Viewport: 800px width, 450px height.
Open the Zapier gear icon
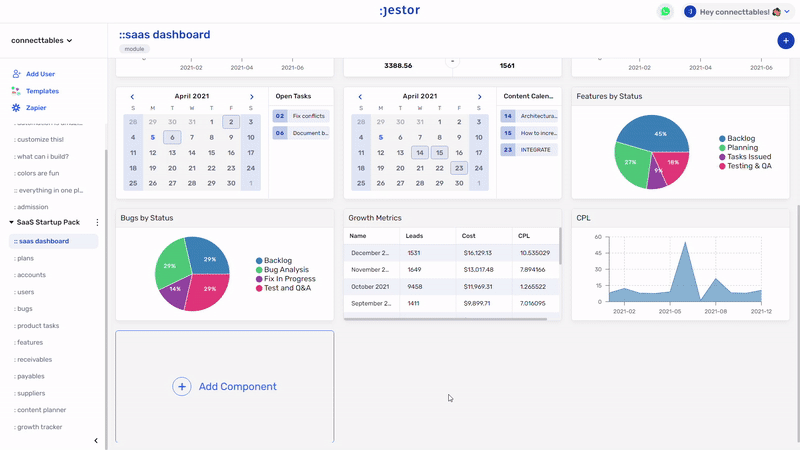coord(16,108)
